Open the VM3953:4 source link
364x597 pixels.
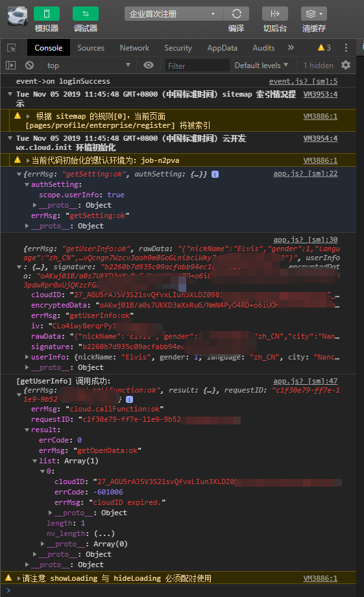tap(321, 94)
